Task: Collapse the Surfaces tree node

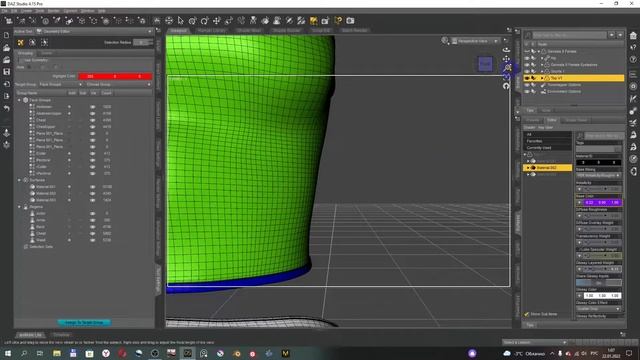Action: pyautogui.click(x=19, y=180)
